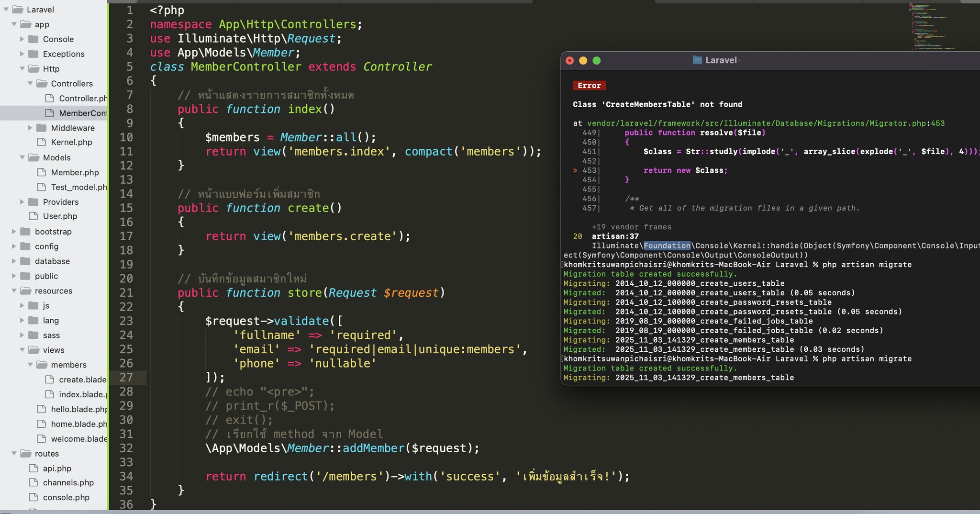This screenshot has height=514, width=980.
Task: Click 'artisan:37' text in terminal
Action: tap(615, 236)
